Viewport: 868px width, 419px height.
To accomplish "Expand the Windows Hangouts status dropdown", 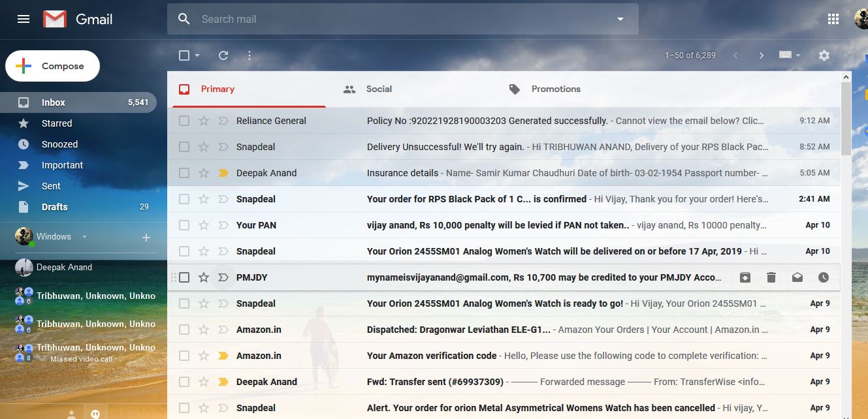I will tap(84, 237).
